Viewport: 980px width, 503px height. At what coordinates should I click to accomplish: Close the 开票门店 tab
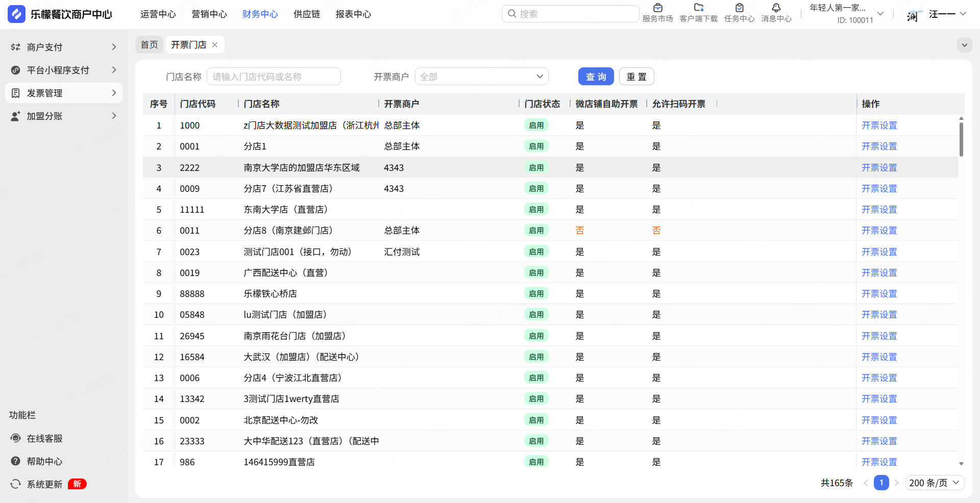pyautogui.click(x=215, y=45)
